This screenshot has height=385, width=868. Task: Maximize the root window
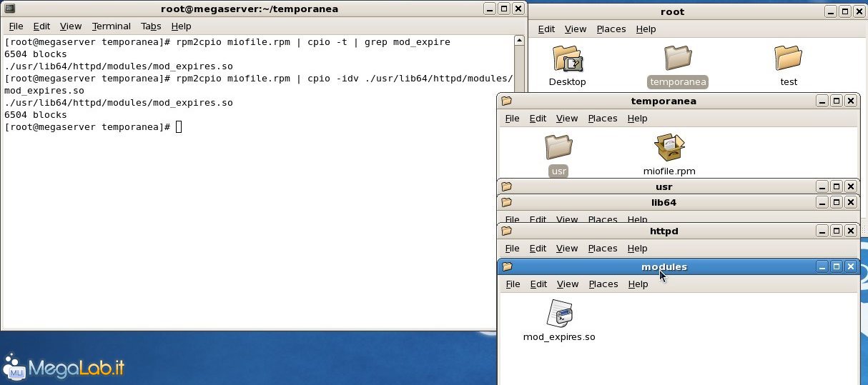point(844,12)
